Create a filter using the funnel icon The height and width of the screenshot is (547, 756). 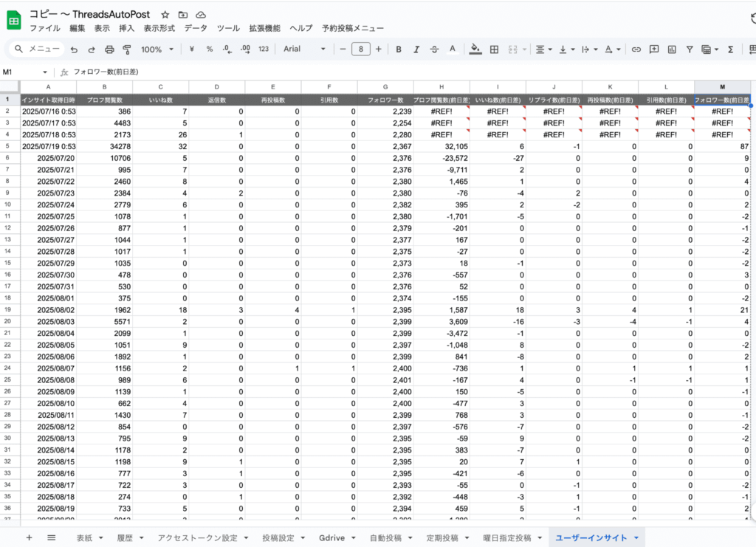click(x=690, y=49)
